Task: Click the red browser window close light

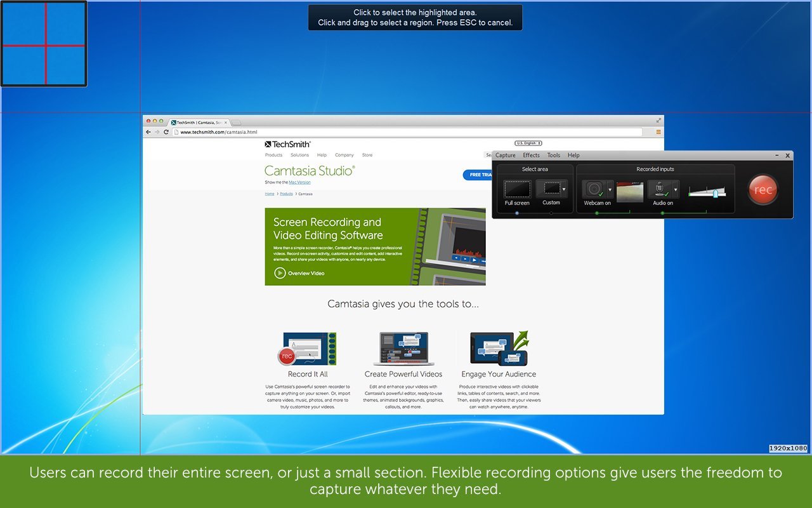Action: [148, 121]
